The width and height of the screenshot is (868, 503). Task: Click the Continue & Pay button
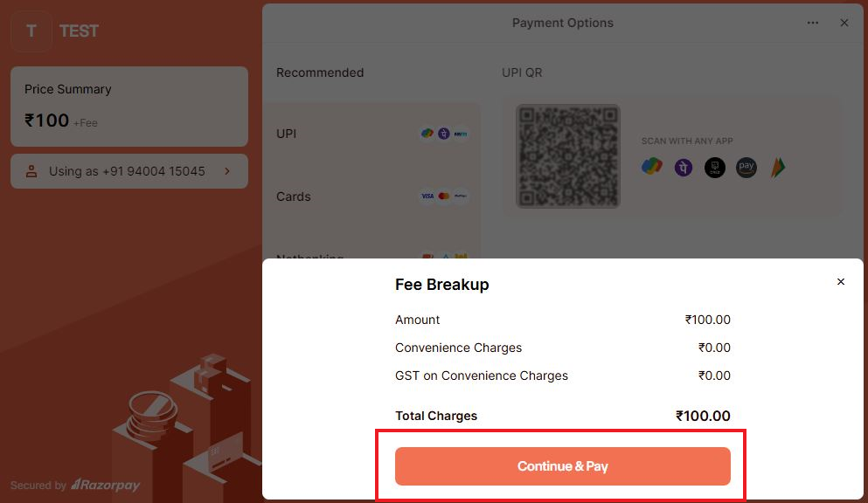click(x=562, y=466)
